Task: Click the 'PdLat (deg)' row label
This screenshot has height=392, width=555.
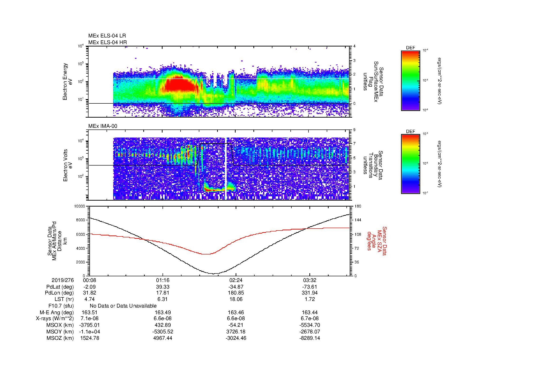Action: click(60, 287)
